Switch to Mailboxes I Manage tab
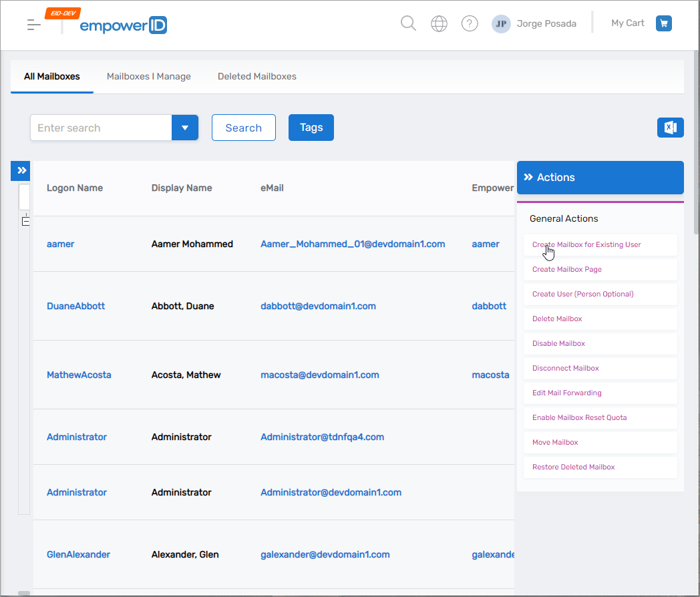This screenshot has height=597, width=700. tap(149, 77)
